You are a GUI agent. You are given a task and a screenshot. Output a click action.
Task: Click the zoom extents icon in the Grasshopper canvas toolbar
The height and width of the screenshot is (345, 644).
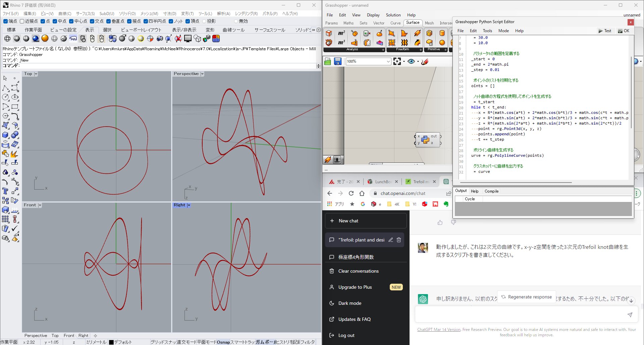397,61
